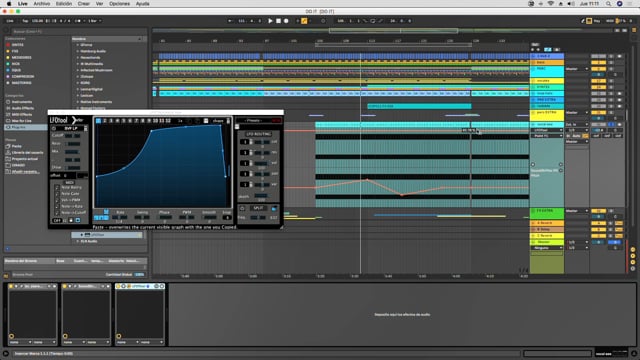Select the COMPRESION collection
Image resolution: width=640 pixels, height=360 pixels.
22,76
